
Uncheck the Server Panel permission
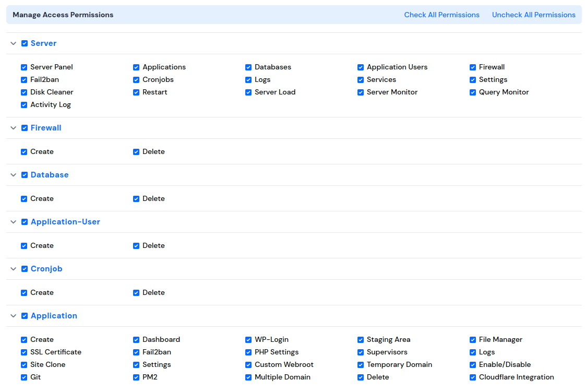click(x=24, y=67)
